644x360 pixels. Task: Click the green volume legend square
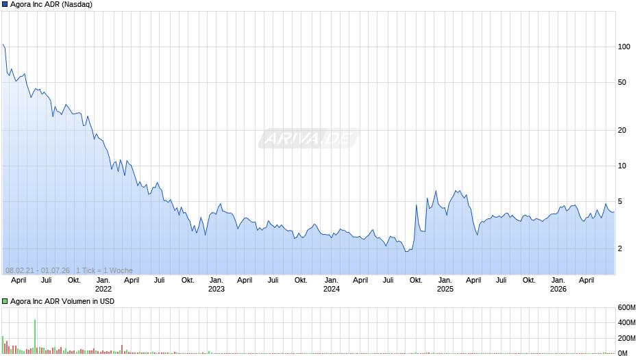tap(5, 301)
